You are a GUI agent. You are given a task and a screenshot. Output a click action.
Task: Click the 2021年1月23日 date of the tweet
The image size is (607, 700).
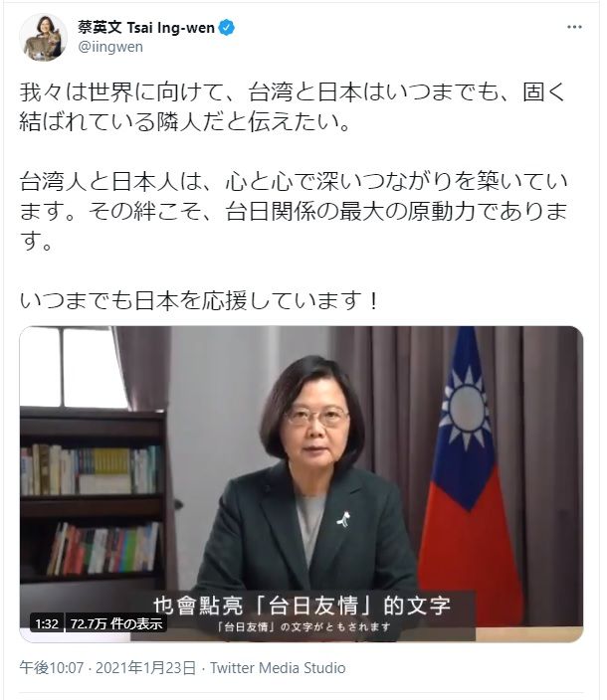coord(145,668)
